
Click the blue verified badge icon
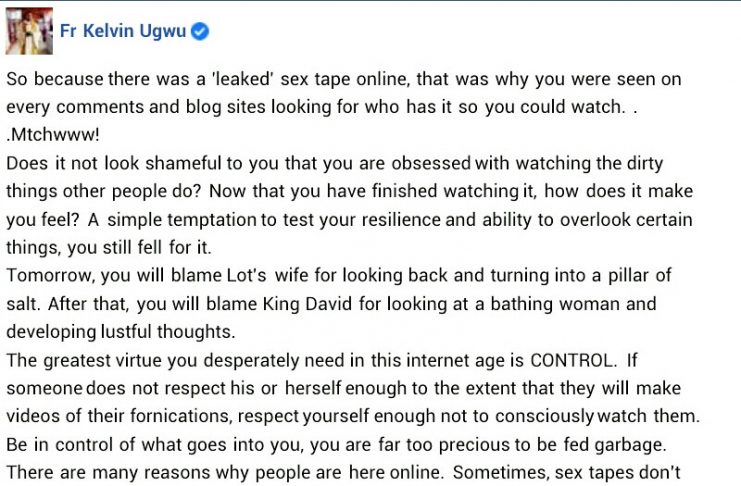tap(200, 31)
